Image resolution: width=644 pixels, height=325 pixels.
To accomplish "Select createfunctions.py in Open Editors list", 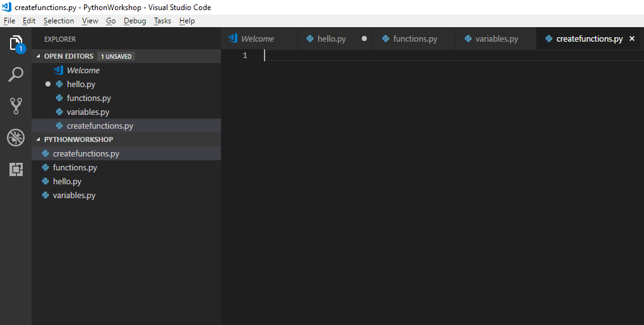I will pyautogui.click(x=126, y=126).
